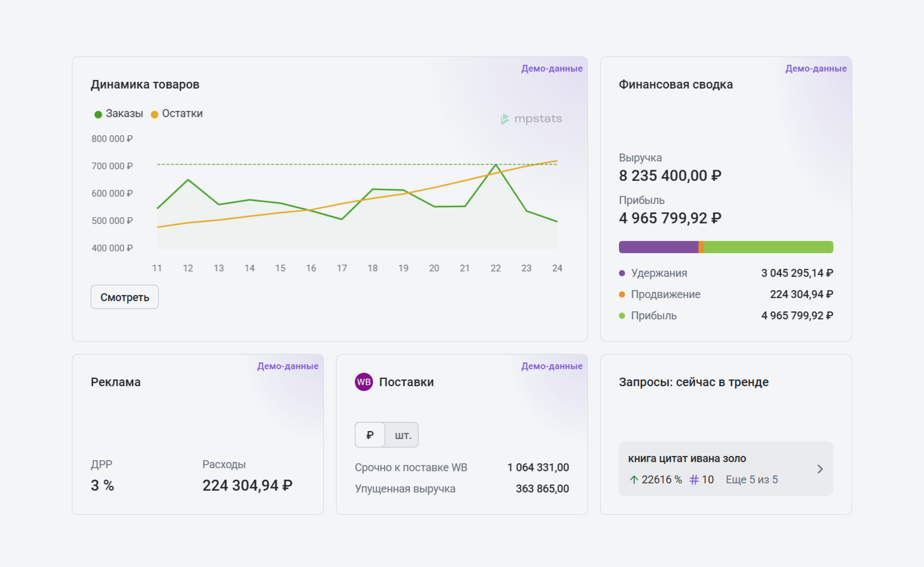Click purple Удержания segment of finance bar
This screenshot has height=567, width=924.
(658, 247)
